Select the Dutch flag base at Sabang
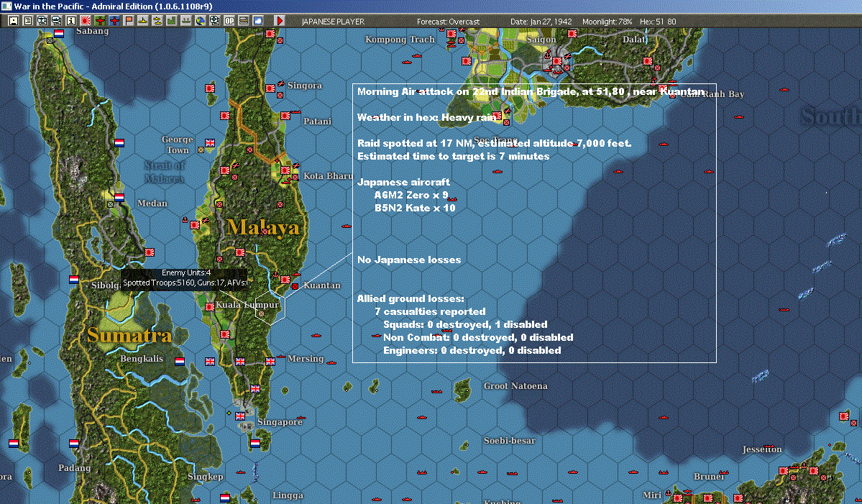The image size is (862, 504). [59, 34]
